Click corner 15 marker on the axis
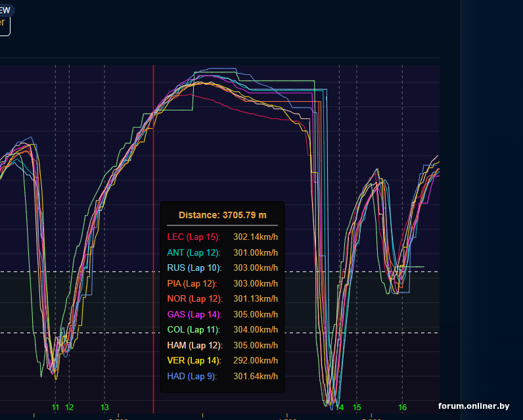523x420 pixels. tap(357, 408)
